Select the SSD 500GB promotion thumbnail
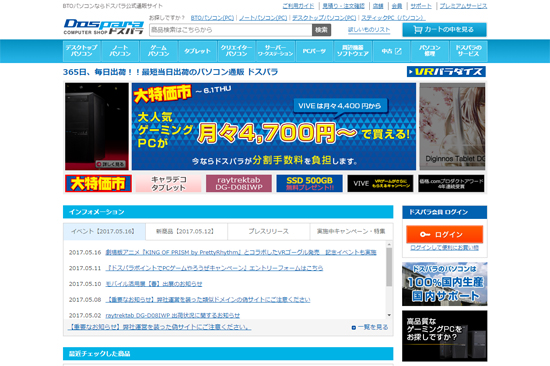Screen dimensions: 550x366 [309, 183]
